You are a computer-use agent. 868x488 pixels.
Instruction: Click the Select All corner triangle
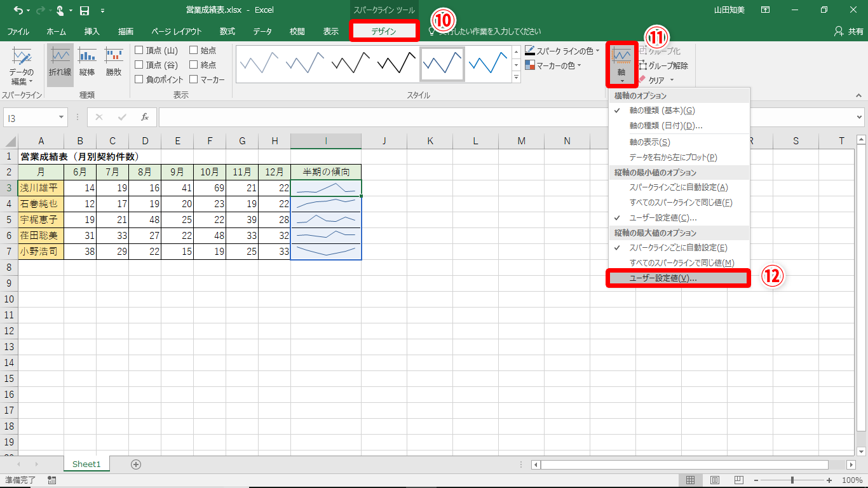11,141
